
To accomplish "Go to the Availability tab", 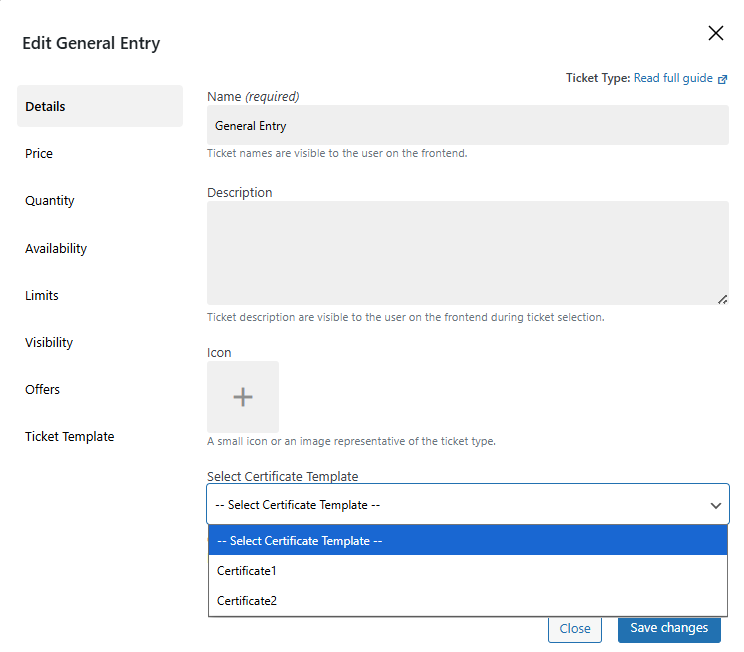I will 56,249.
